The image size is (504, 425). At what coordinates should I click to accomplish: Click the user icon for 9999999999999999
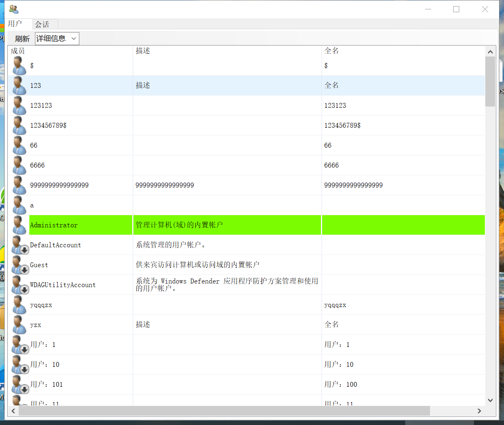(19, 185)
